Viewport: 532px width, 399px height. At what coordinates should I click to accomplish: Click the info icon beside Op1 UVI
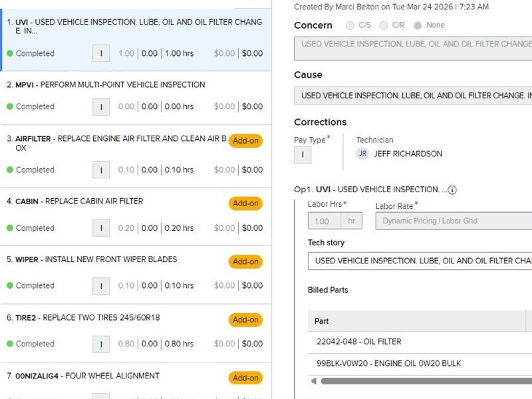pyautogui.click(x=452, y=190)
